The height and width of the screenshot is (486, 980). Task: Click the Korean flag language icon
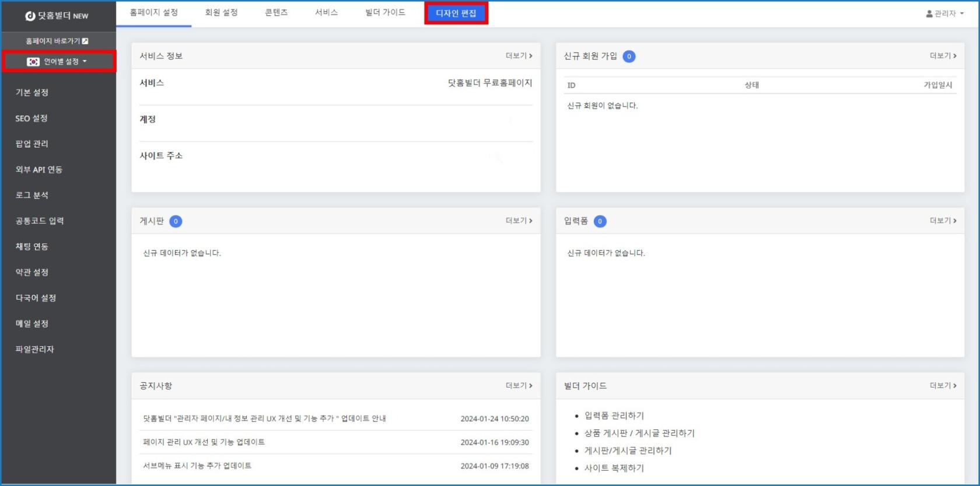pos(33,62)
